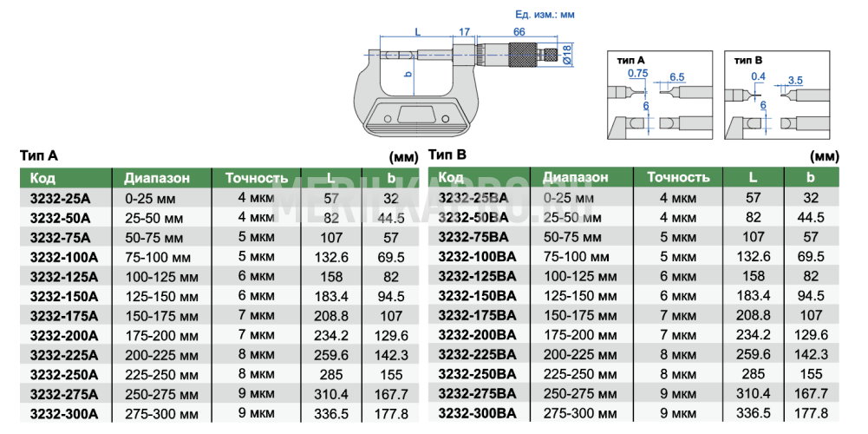
Task: Click L value 183.4 in 3232-150A row
Action: [331, 297]
